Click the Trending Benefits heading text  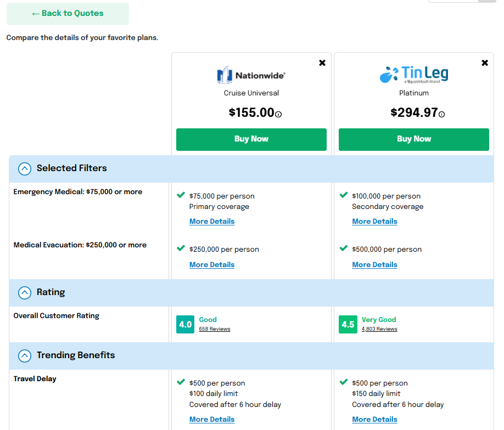[x=76, y=355]
